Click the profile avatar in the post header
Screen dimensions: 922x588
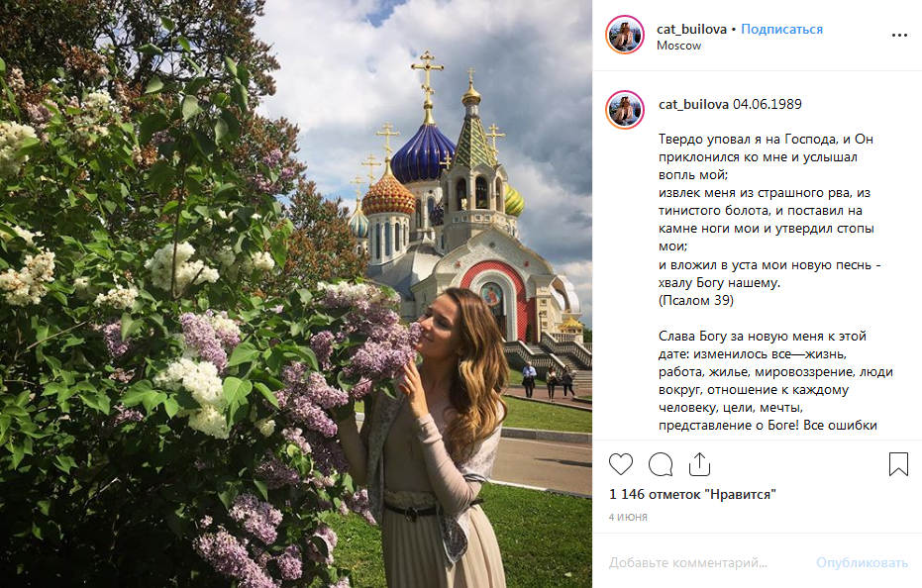[625, 36]
